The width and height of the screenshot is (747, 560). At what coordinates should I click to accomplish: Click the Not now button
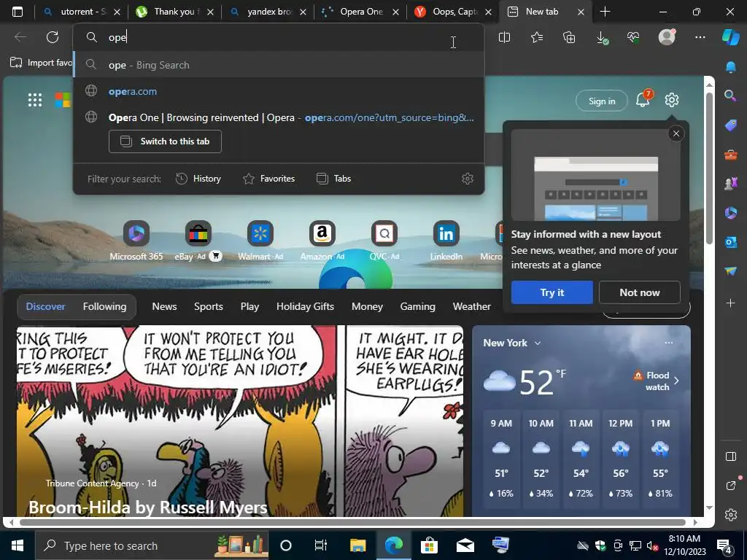pyautogui.click(x=639, y=292)
